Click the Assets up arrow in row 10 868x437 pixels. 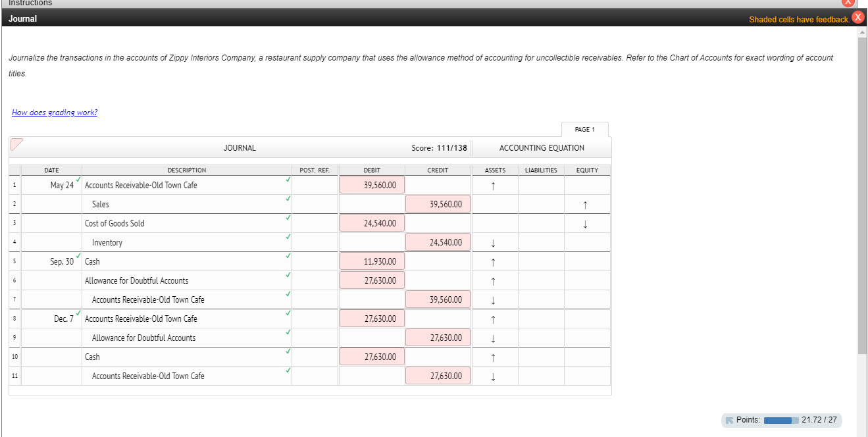(x=493, y=357)
